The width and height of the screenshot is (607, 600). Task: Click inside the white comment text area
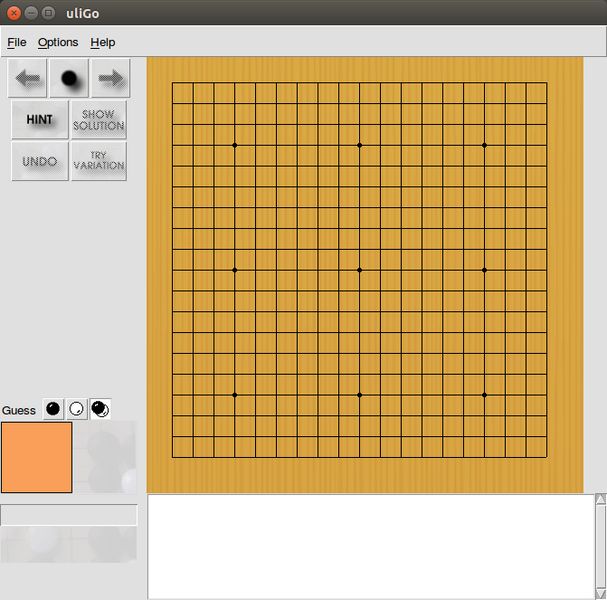(x=371, y=547)
